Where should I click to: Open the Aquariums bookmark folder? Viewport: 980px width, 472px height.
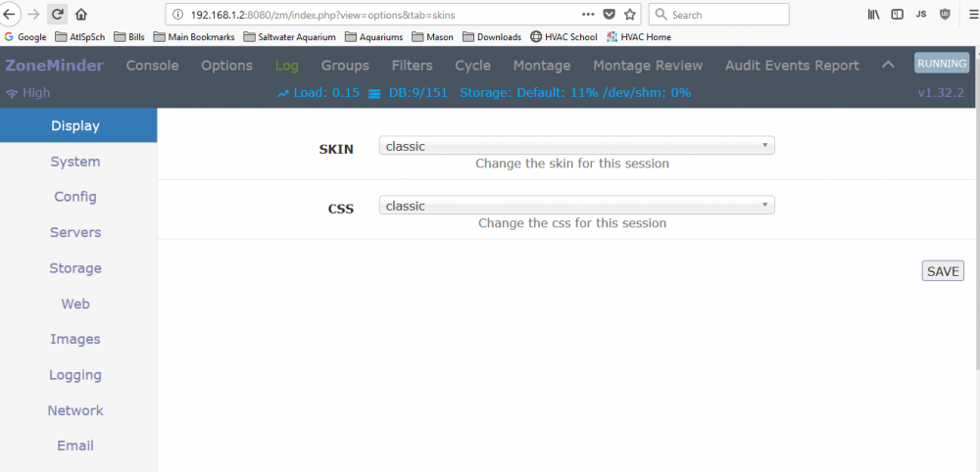(x=373, y=37)
